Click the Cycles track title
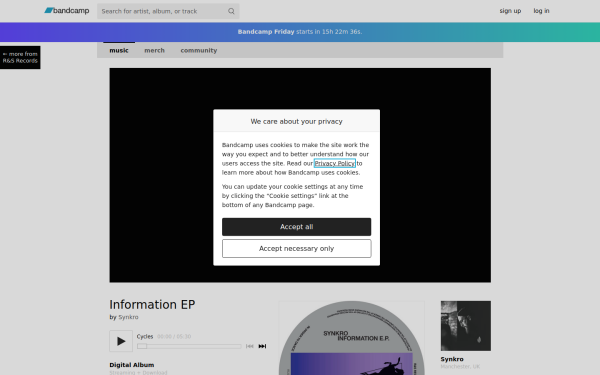600x375 pixels. point(145,336)
